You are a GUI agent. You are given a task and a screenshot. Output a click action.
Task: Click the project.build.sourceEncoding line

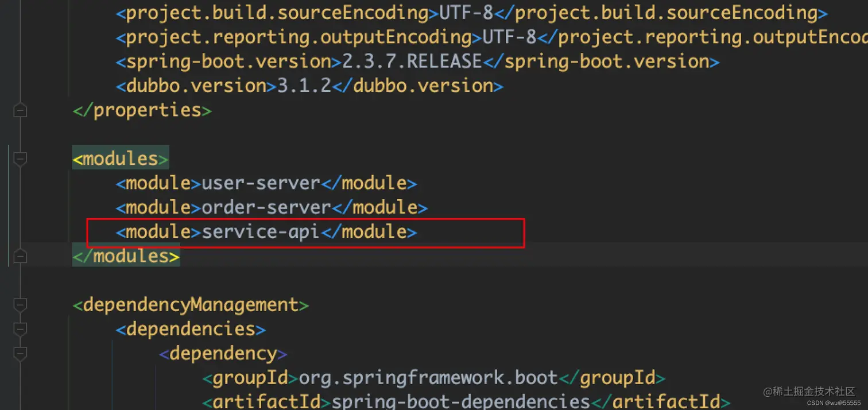(x=472, y=13)
